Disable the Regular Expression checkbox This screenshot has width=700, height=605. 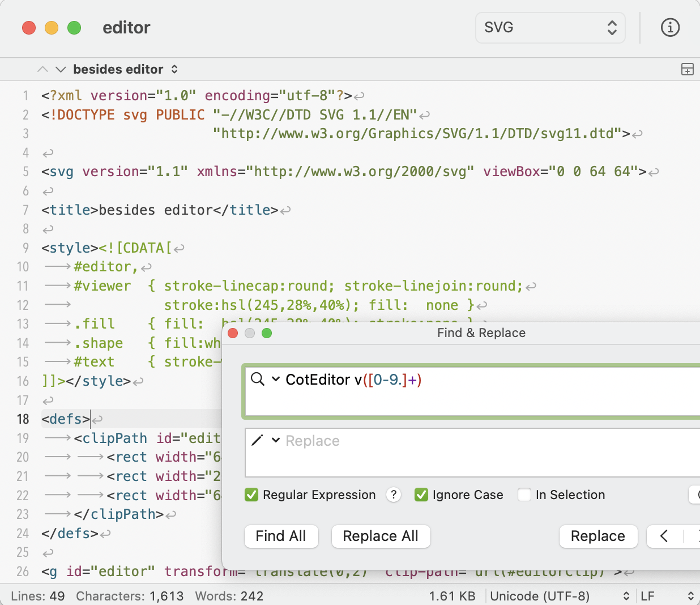pos(251,495)
